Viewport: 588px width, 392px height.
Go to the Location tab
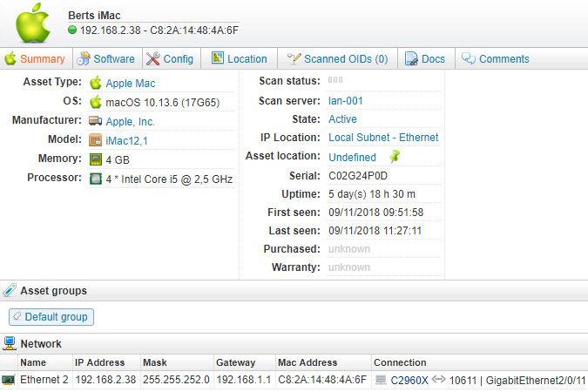point(239,59)
